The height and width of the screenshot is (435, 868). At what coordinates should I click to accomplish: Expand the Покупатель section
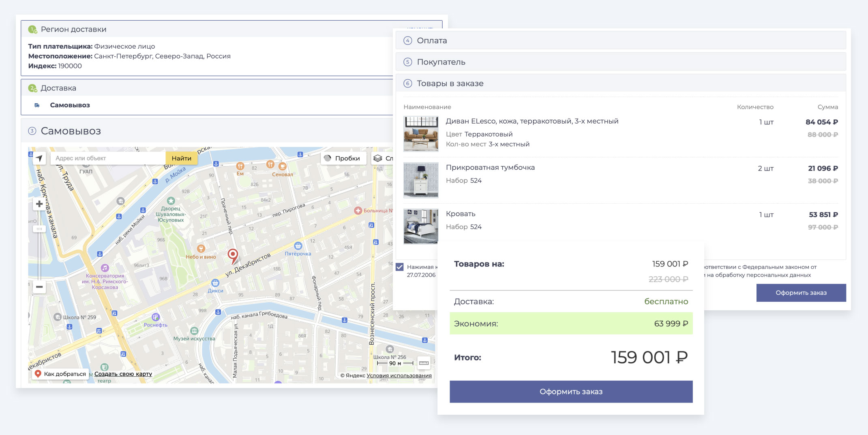coord(441,62)
